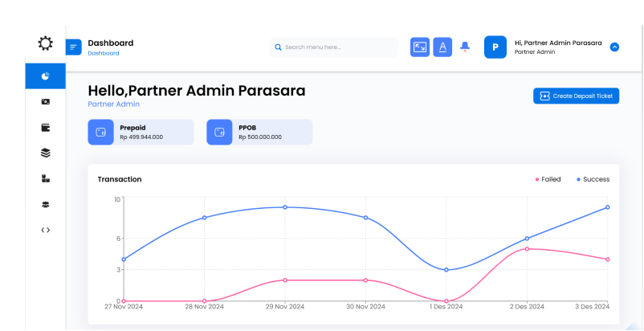The width and height of the screenshot is (644, 331).
Task: Toggle the sidebar with the hamburger button
Action: (x=74, y=47)
